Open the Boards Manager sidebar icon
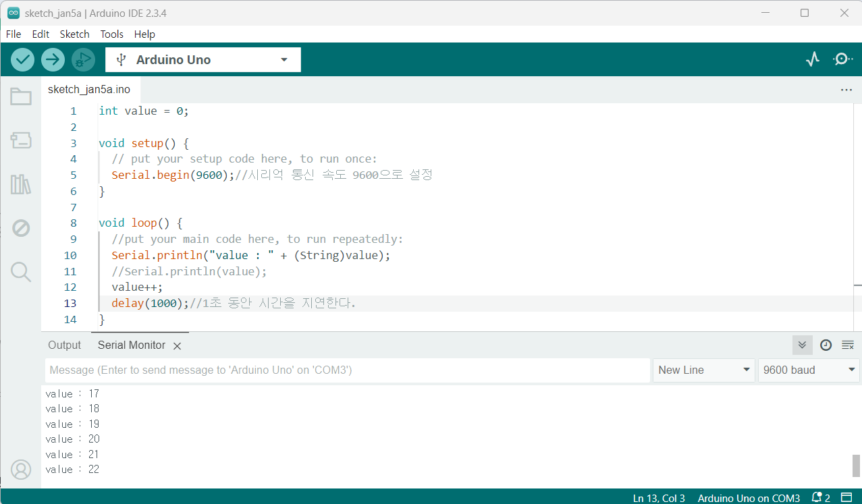The height and width of the screenshot is (504, 862). [21, 140]
